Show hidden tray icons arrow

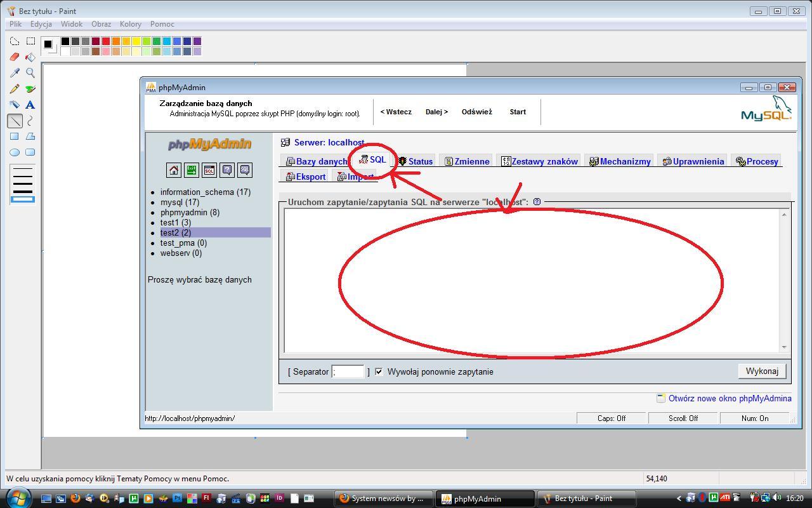point(679,498)
